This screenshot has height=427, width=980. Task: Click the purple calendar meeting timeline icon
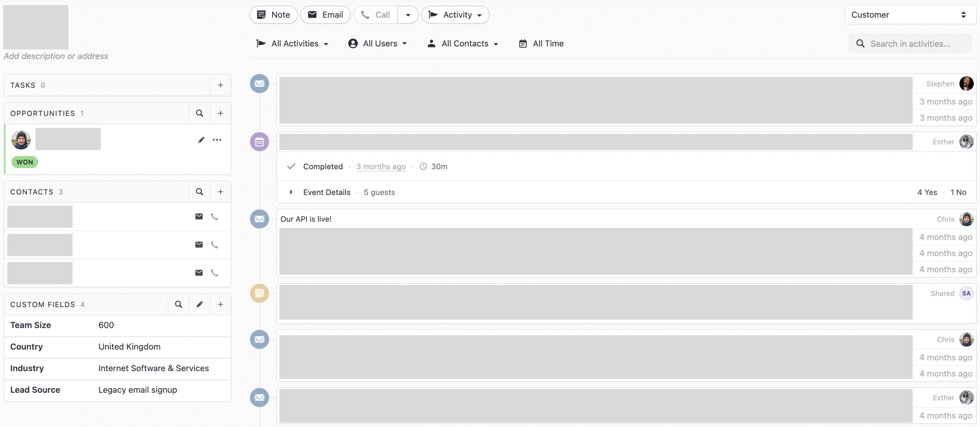pos(259,142)
